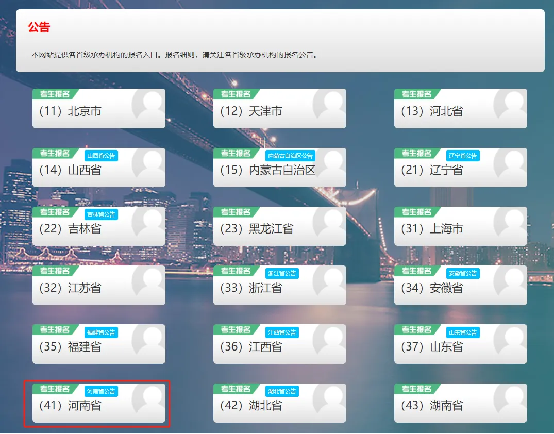Viewport: 554px width, 434px height.
Task: Open the (11) 北京市 registration card
Action: tap(98, 108)
